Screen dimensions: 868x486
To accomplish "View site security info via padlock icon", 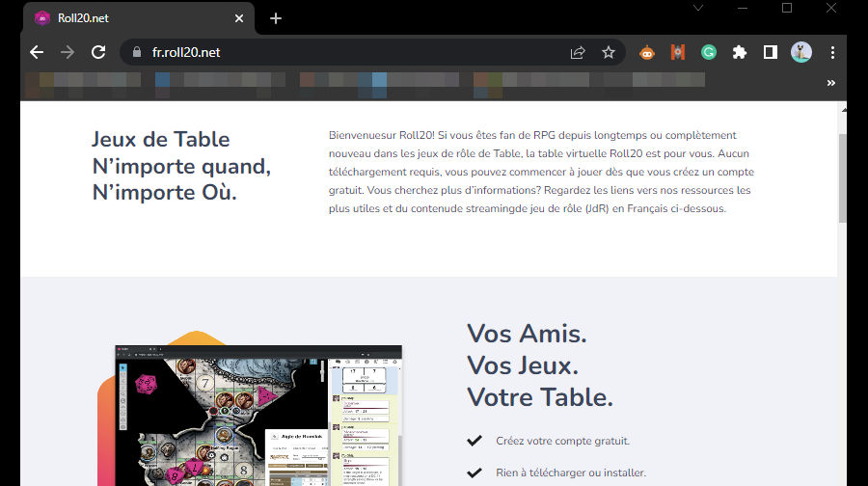I will pos(137,52).
